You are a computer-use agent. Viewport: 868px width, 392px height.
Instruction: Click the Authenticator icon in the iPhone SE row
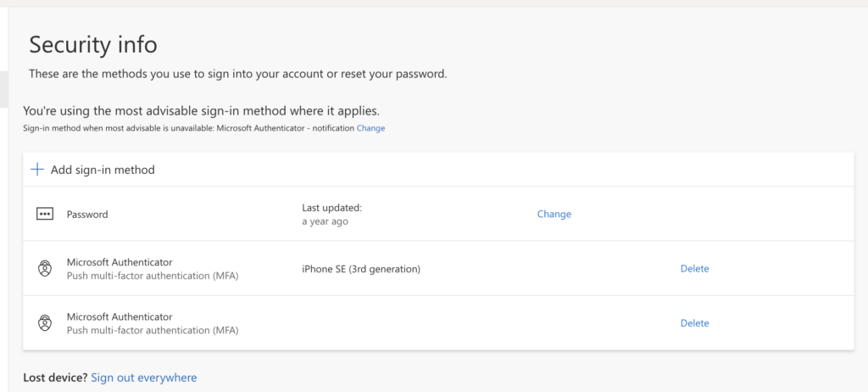coord(45,269)
